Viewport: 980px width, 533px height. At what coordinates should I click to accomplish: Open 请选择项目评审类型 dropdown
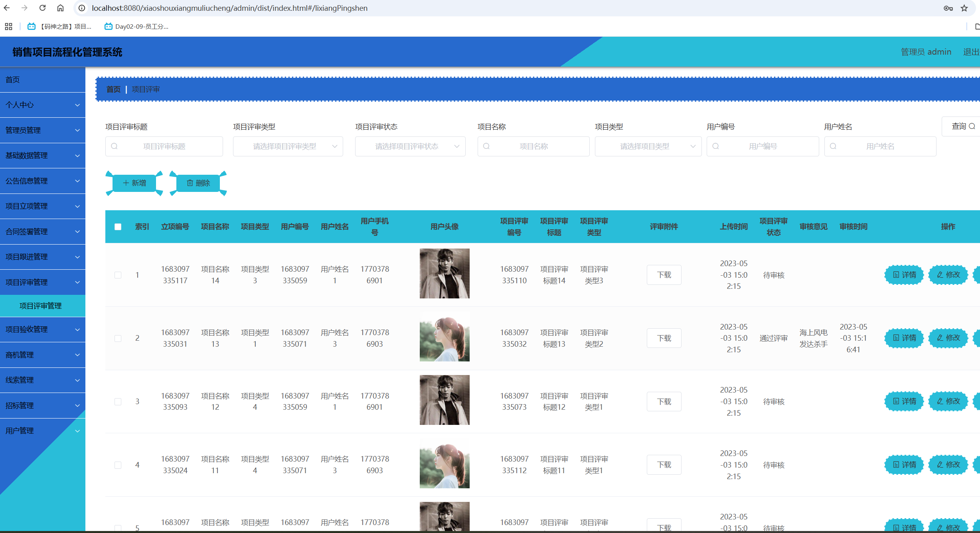click(288, 146)
